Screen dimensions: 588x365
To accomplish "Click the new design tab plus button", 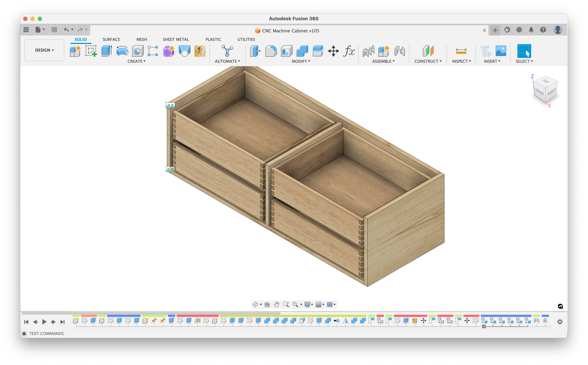I will (495, 30).
